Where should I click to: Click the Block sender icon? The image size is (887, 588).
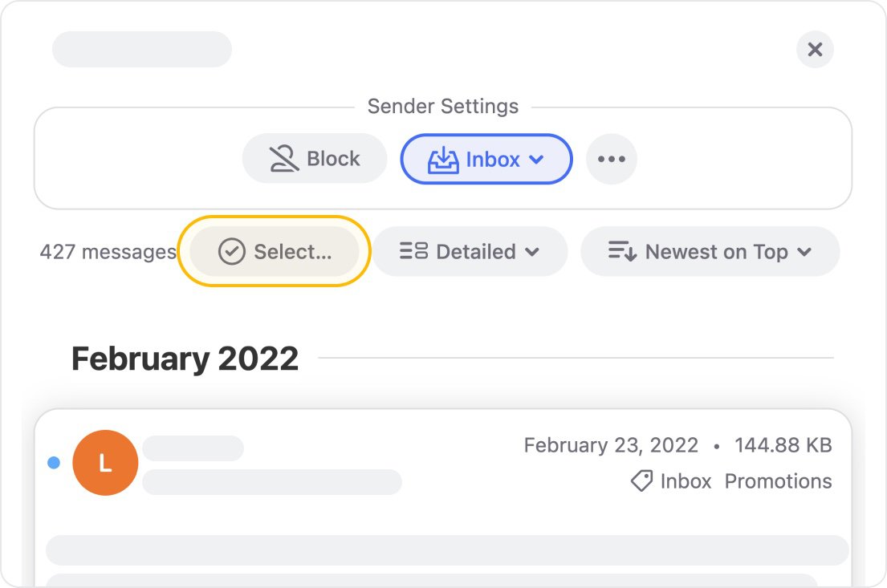click(283, 159)
